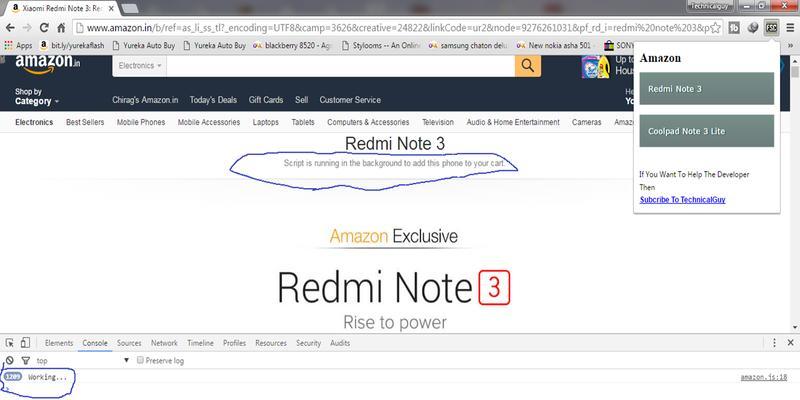Open the Audits tab
This screenshot has height=400, width=800.
(x=340, y=343)
